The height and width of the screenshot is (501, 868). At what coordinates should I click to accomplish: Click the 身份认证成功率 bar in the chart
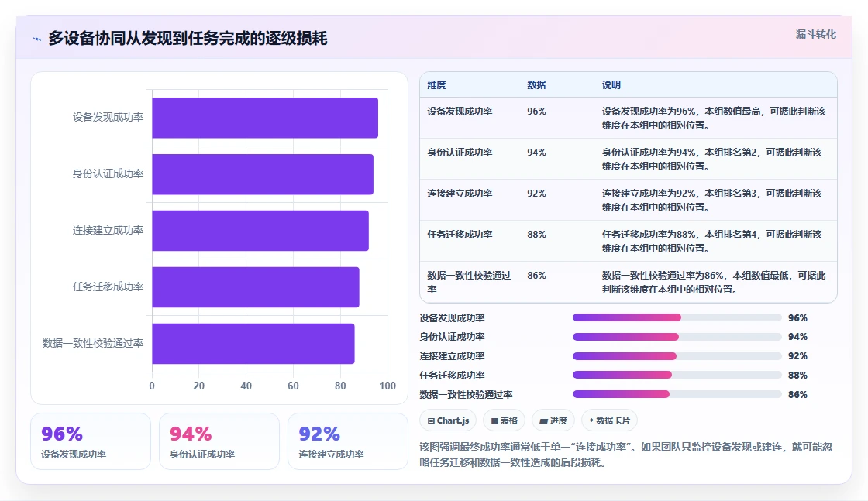coord(263,174)
